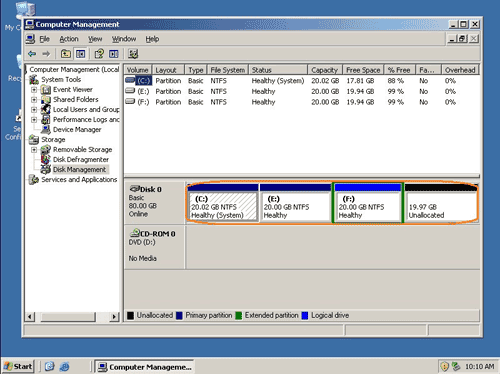Expand the Removable Storage node
The height and width of the screenshot is (374, 500).
[x=34, y=150]
